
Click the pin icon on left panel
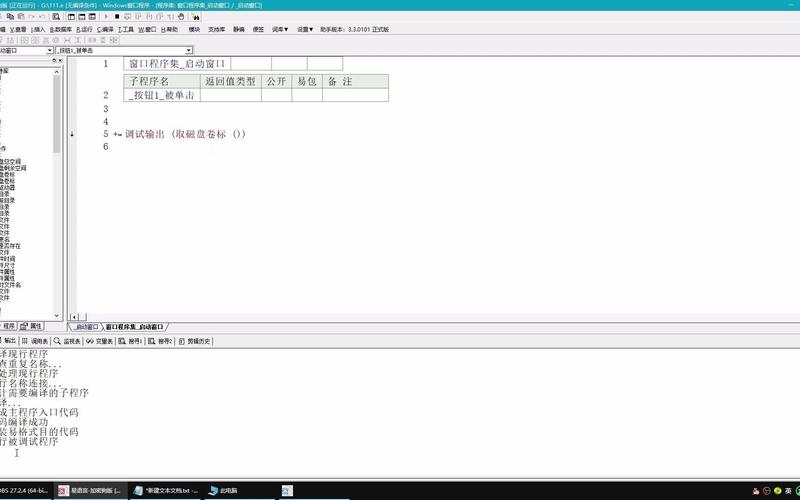coord(54,61)
